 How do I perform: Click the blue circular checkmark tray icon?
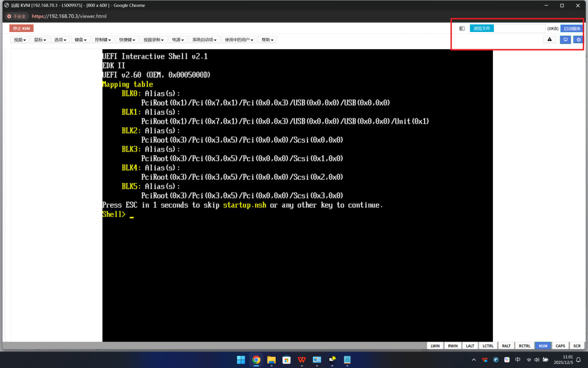point(496,360)
